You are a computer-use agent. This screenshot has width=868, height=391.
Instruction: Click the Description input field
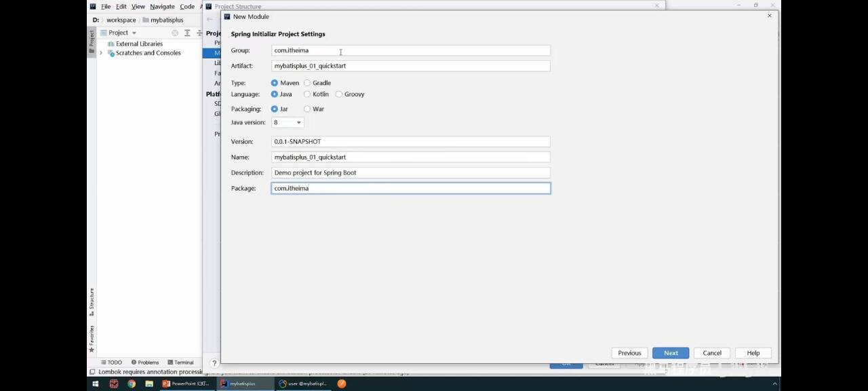(410, 172)
